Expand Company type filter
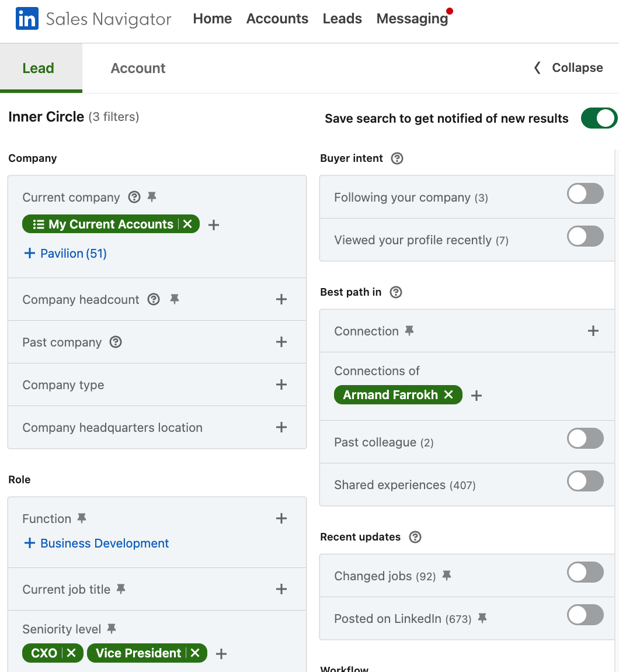 (281, 385)
